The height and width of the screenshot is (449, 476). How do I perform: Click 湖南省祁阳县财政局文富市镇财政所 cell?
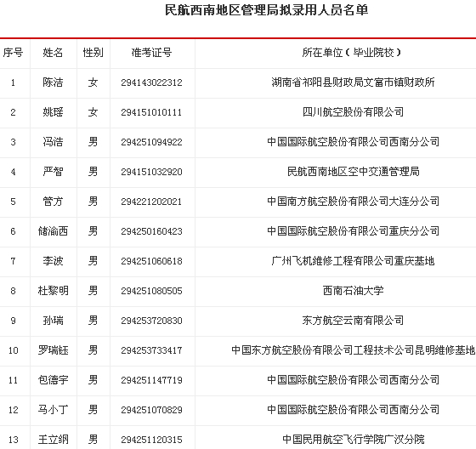click(353, 82)
